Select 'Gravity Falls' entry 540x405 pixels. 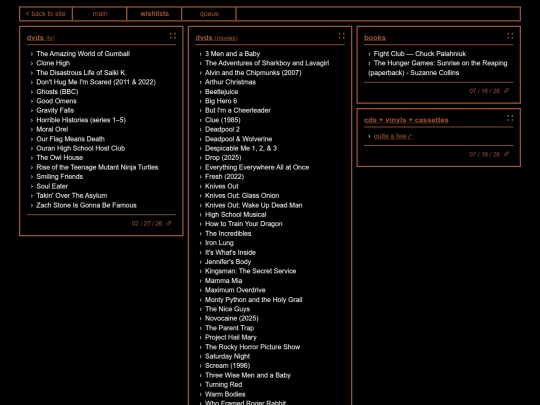click(x=55, y=110)
